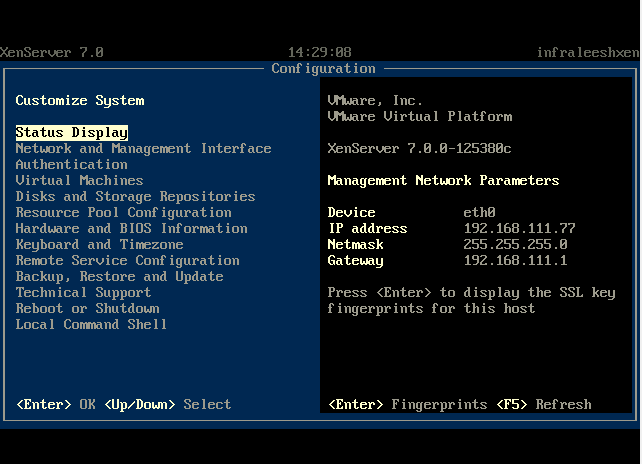The image size is (642, 464).
Task: Open Network and Management Interface
Action: 143,149
